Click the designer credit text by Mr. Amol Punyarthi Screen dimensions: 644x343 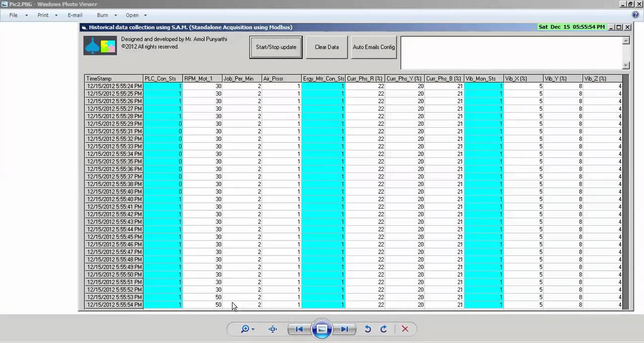pyautogui.click(x=174, y=39)
